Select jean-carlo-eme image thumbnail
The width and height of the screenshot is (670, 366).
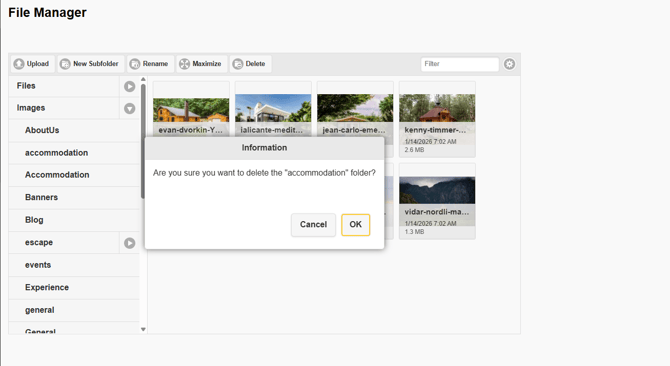(355, 109)
